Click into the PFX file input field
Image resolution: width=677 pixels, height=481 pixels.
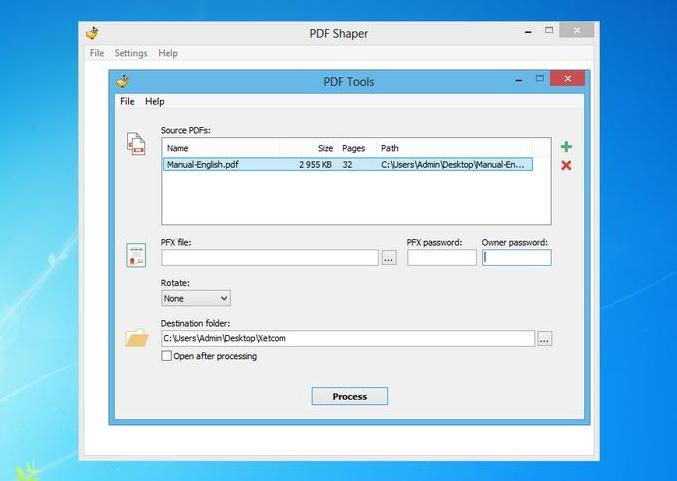[270, 258]
